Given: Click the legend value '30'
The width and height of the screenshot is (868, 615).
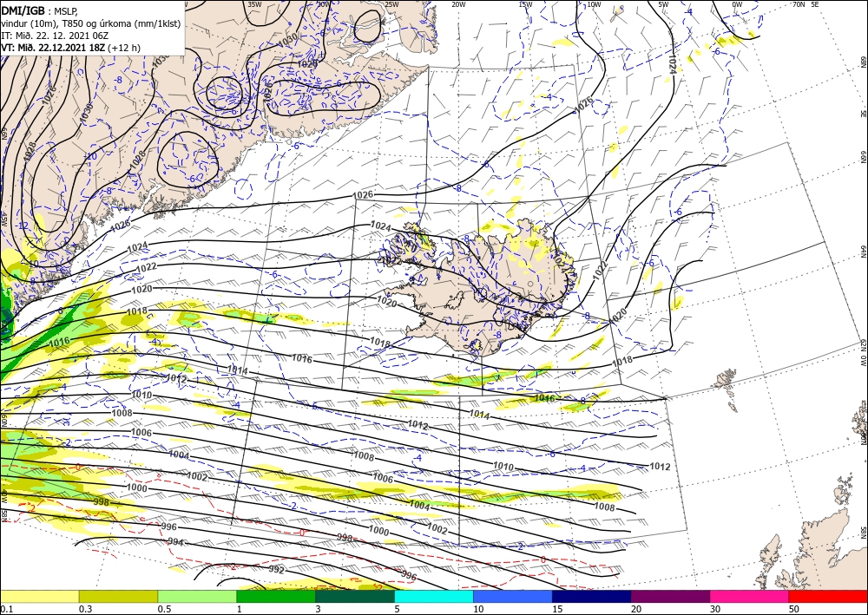Looking at the screenshot, I should coord(716,609).
